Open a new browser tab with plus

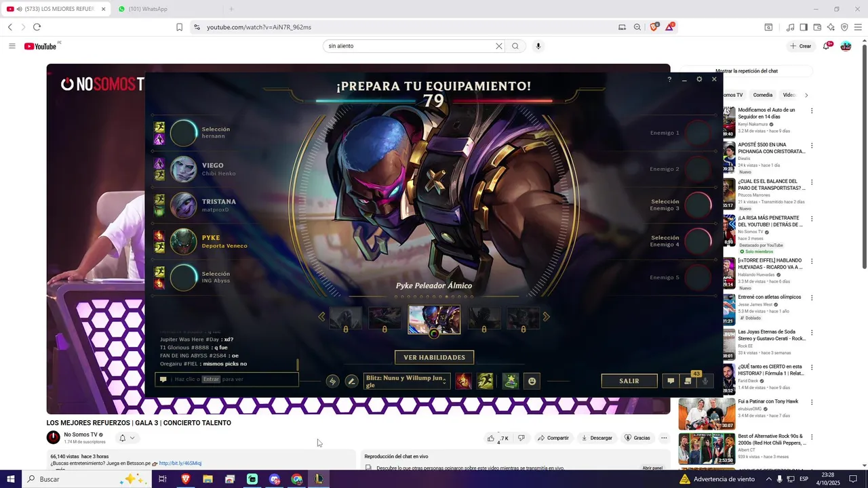click(x=231, y=9)
